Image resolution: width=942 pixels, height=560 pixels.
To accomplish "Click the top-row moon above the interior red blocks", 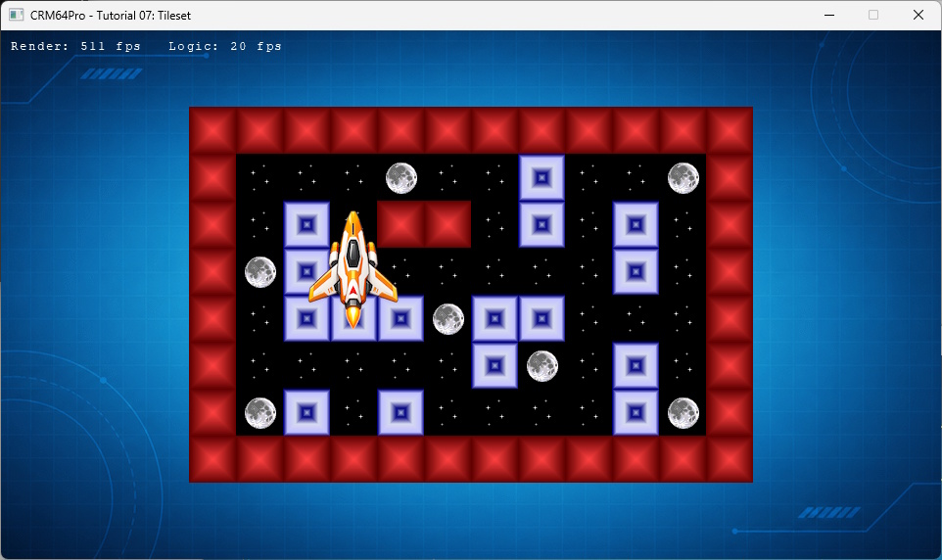I will tap(401, 178).
